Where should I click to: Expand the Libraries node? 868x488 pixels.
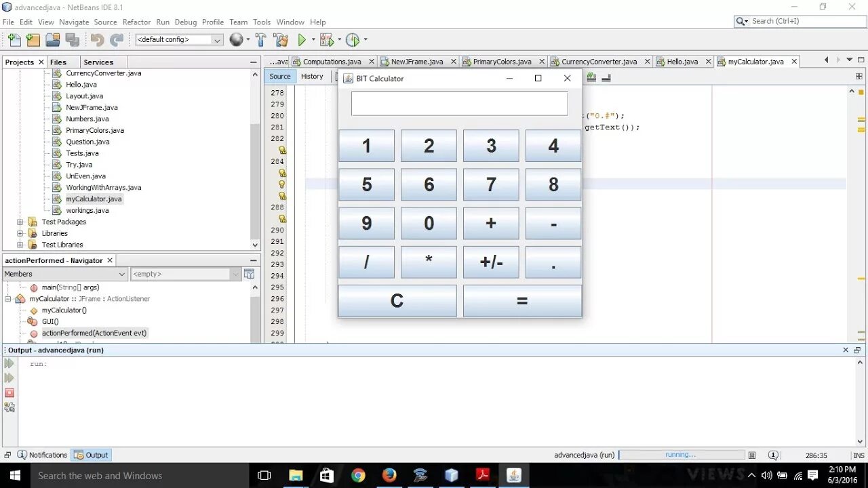[20, 233]
